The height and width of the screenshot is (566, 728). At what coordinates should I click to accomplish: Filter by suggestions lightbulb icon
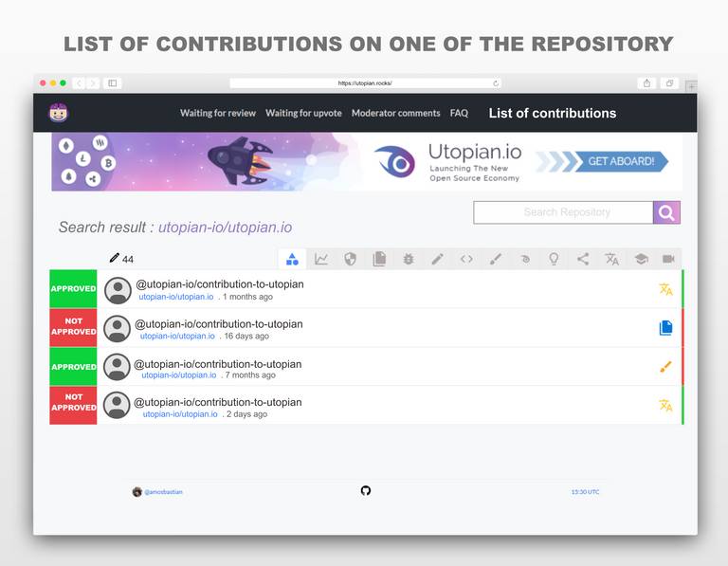(x=554, y=259)
